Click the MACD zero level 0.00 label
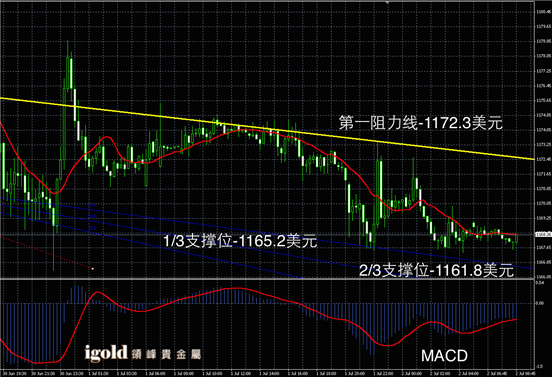 [540, 303]
